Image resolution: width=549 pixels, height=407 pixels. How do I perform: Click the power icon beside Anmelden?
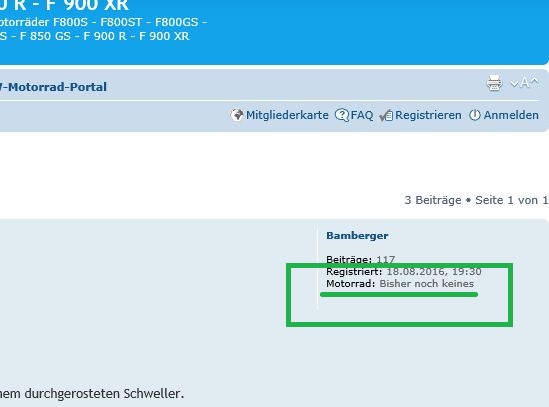coord(474,115)
